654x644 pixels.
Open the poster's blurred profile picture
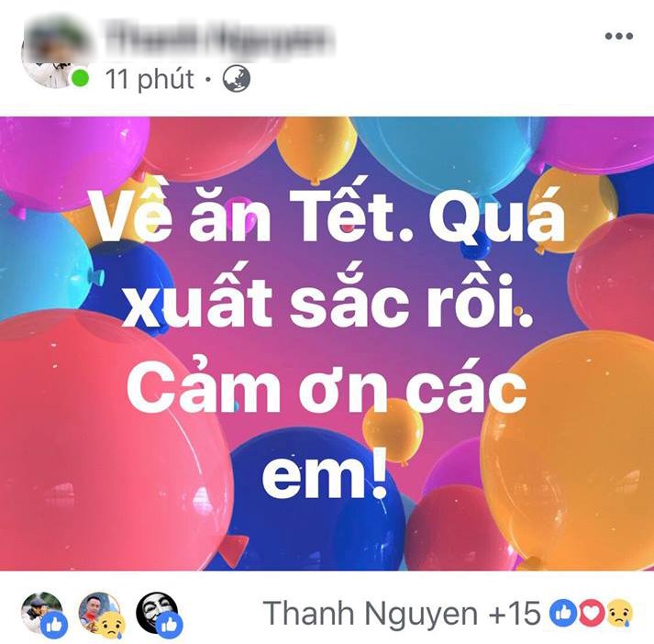tap(54, 53)
